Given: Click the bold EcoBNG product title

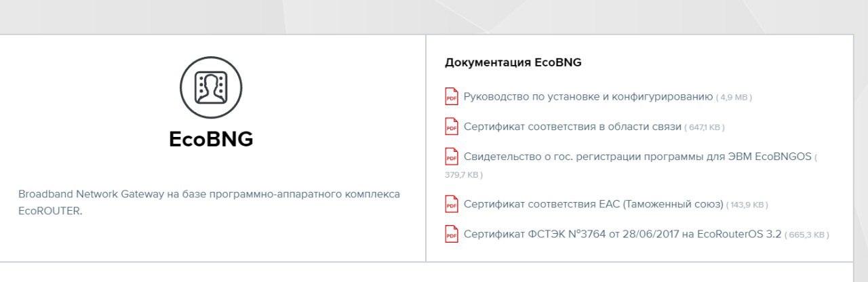Looking at the screenshot, I should coord(211,139).
